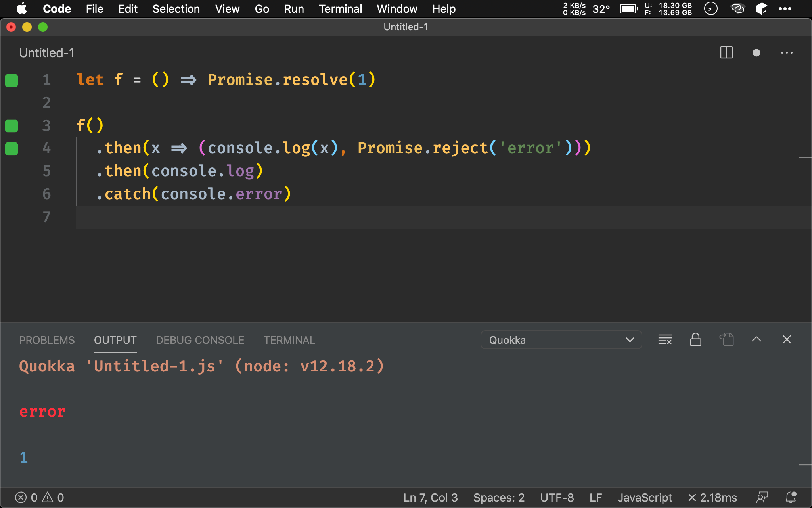This screenshot has width=812, height=508.
Task: Open the Window menu
Action: (397, 9)
